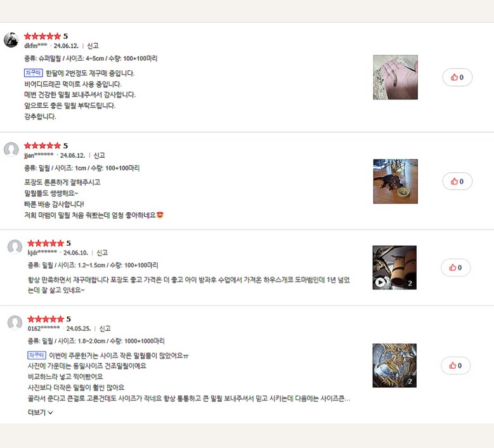Image resolution: width=494 pixels, height=448 pixels.
Task: Report the dkfm*** review via 신고
Action: [93, 46]
